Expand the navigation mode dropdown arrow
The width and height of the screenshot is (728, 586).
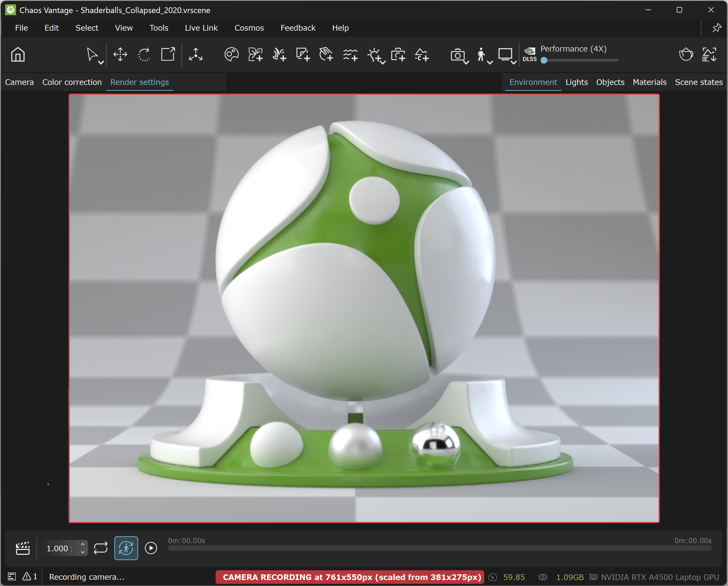[x=490, y=62]
